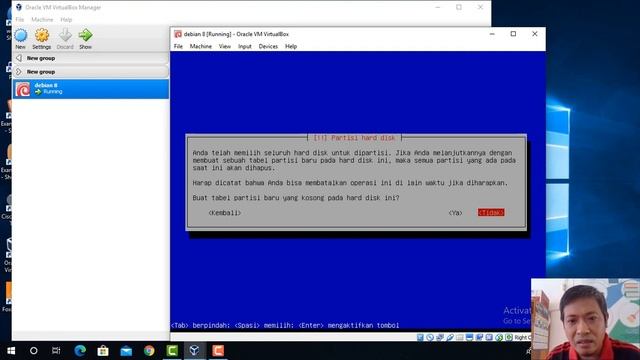Click the "Right Ctrl" host key label
The height and width of the screenshot is (360, 640).
(523, 338)
